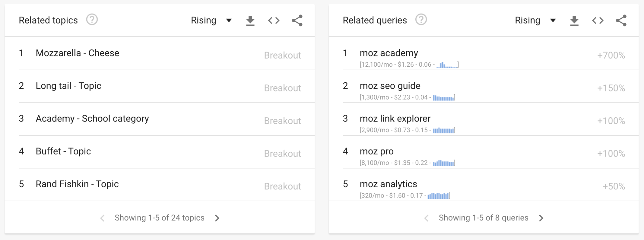Share the Related topics card

point(297,20)
